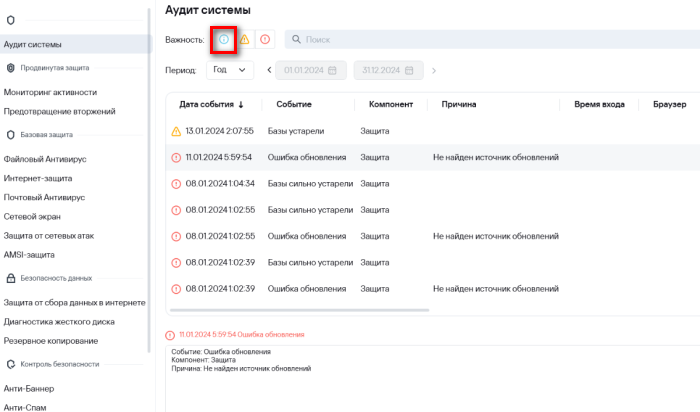Go to previous period arrow

[x=269, y=70]
